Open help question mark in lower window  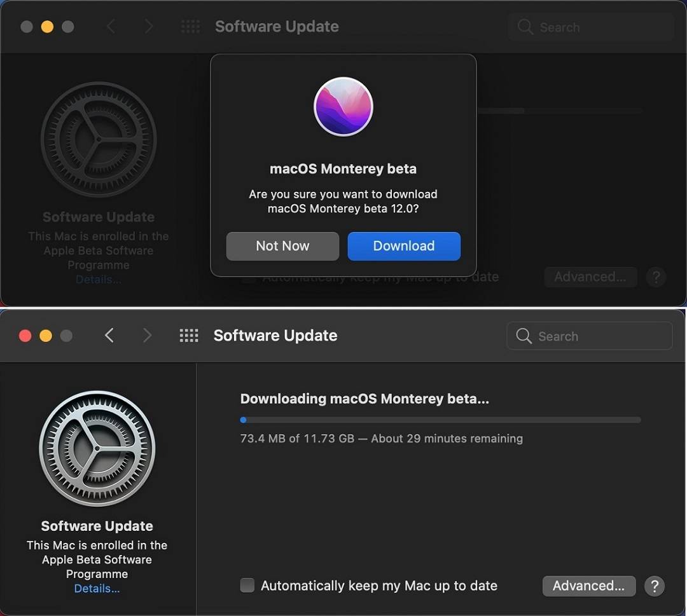click(655, 585)
